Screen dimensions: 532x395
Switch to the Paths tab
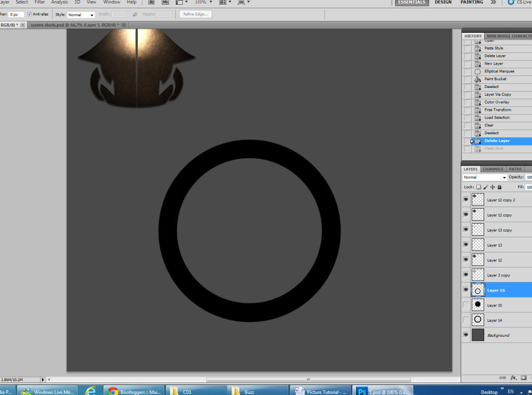pos(515,169)
